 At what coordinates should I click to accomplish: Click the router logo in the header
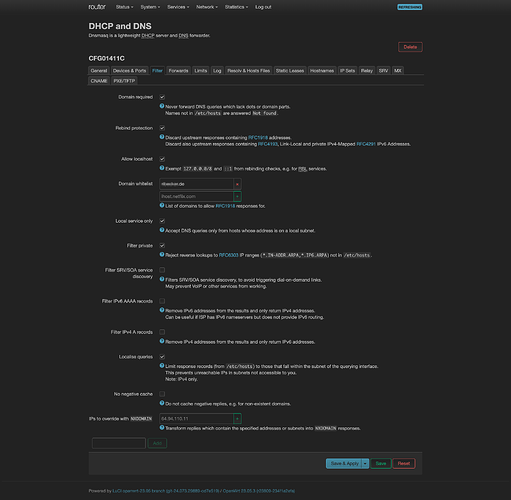tap(97, 7)
